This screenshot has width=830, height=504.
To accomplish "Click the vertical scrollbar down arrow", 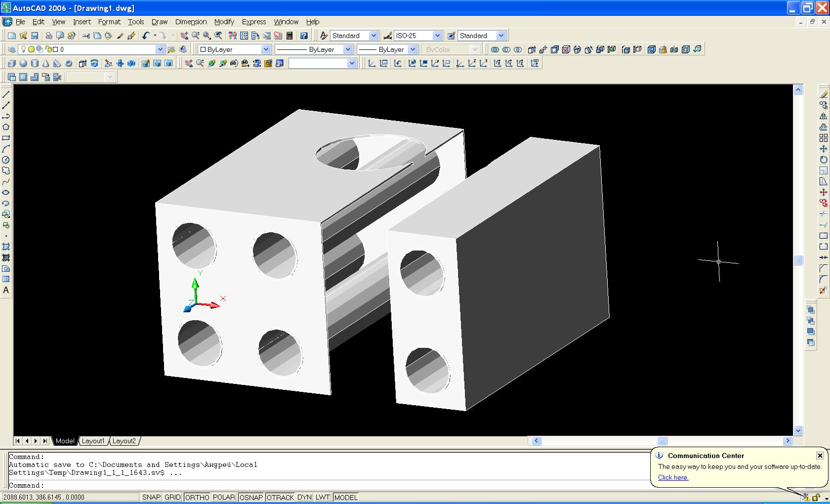I will (798, 431).
